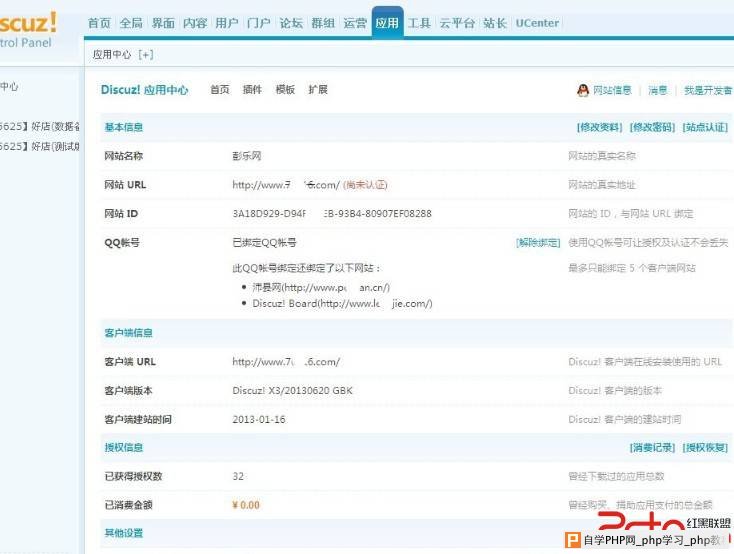Switch to the 界面 tab
Image resolution: width=734 pixels, height=554 pixels.
tap(163, 23)
